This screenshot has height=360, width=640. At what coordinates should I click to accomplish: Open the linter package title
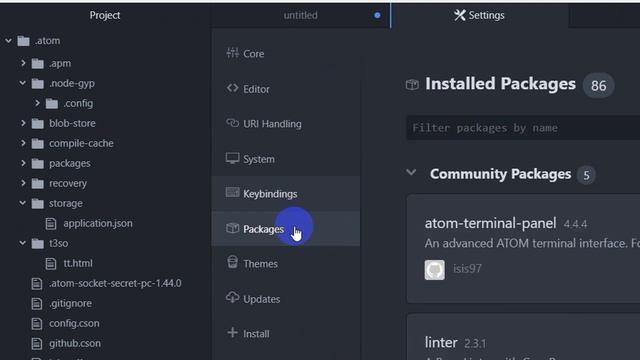coord(441,342)
